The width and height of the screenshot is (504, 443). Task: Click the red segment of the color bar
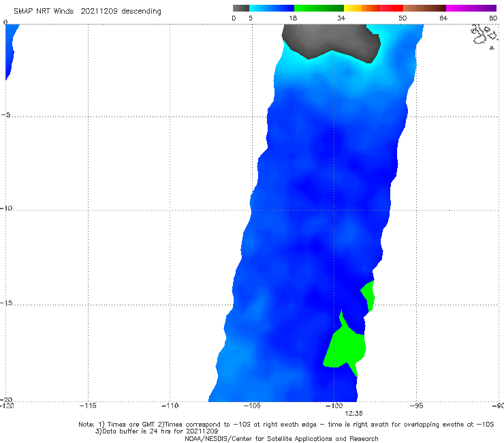pos(391,8)
